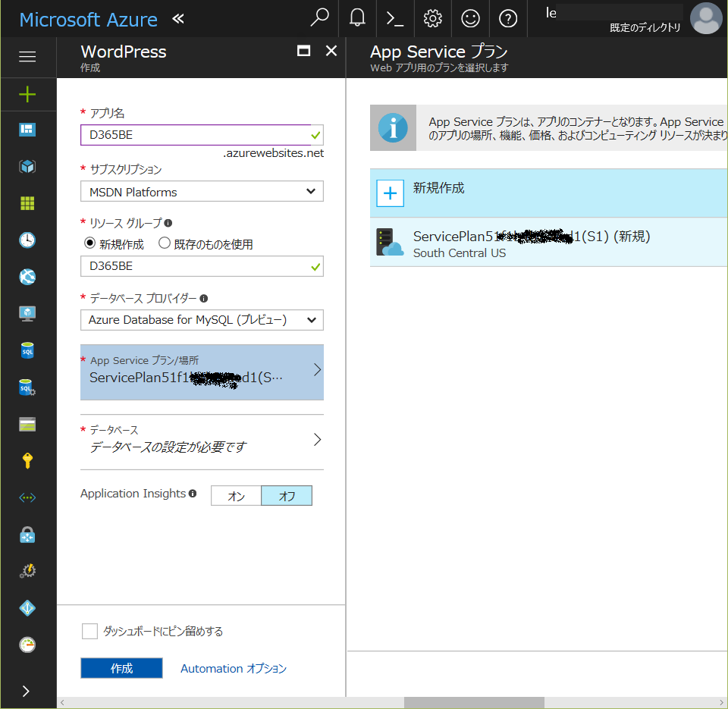Image resolution: width=728 pixels, height=709 pixels.
Task: Open the notifications bell
Action: (x=357, y=18)
